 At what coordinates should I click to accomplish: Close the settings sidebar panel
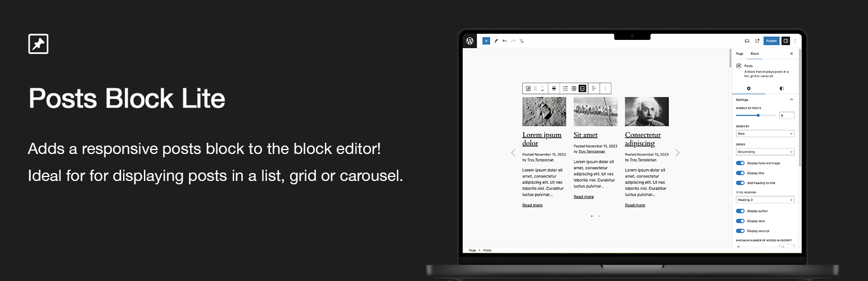(792, 53)
